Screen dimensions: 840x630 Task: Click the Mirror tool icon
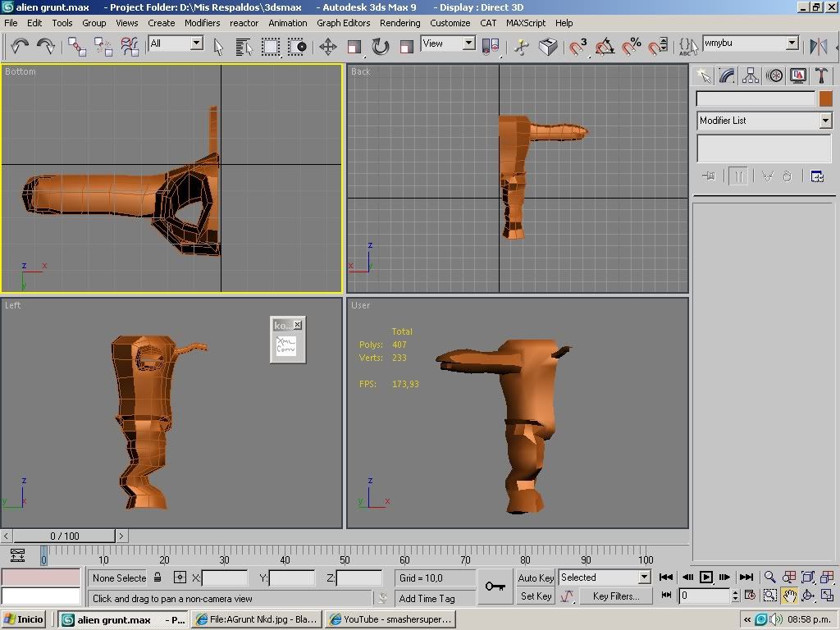pos(818,46)
